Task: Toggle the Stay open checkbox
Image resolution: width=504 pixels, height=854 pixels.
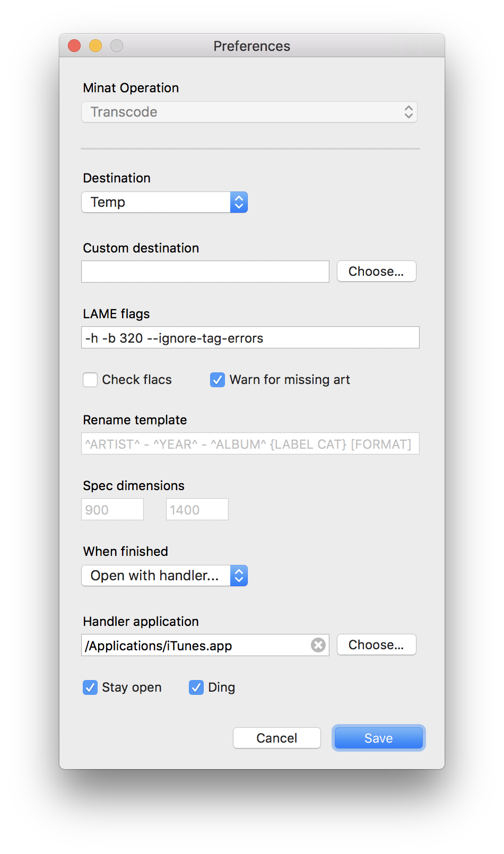Action: click(x=90, y=687)
